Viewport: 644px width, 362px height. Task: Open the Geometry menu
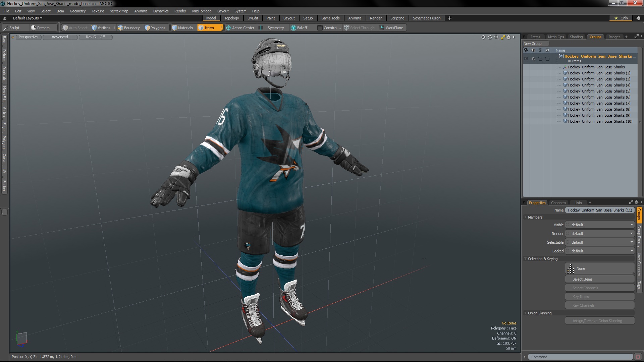[77, 11]
